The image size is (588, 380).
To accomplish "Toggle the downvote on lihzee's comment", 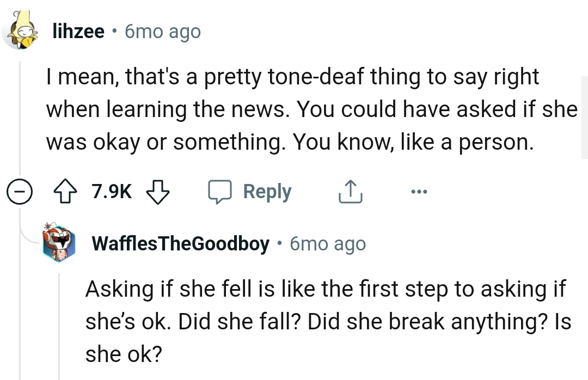I will (x=157, y=192).
